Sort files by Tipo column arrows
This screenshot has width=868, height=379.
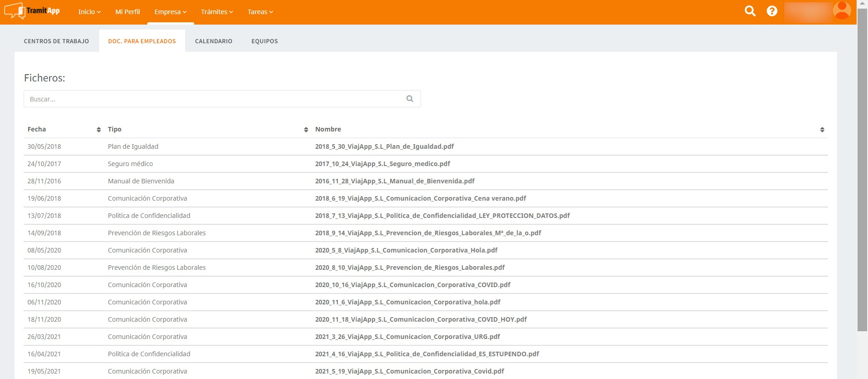tap(306, 130)
